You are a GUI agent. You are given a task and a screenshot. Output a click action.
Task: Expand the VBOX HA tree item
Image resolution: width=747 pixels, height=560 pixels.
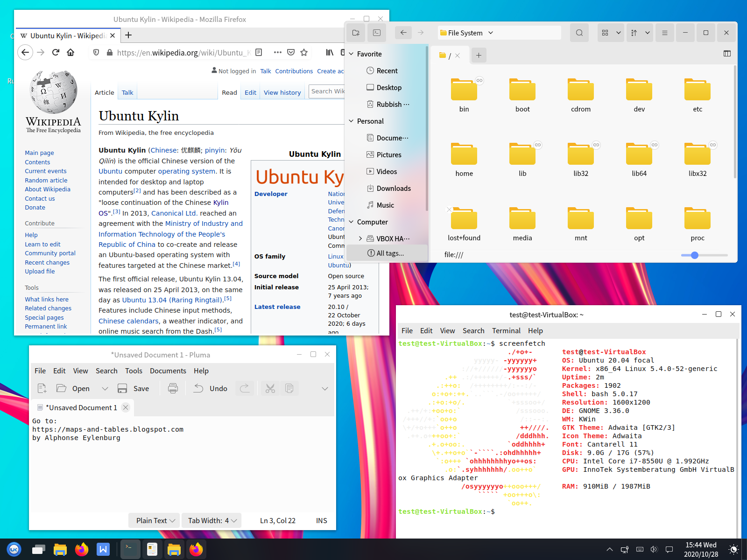(360, 238)
